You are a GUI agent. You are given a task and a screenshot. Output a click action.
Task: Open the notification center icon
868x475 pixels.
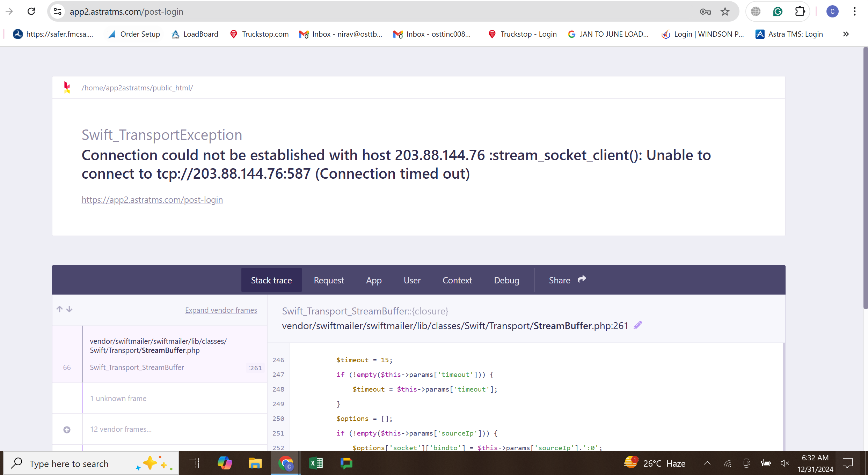[848, 463]
